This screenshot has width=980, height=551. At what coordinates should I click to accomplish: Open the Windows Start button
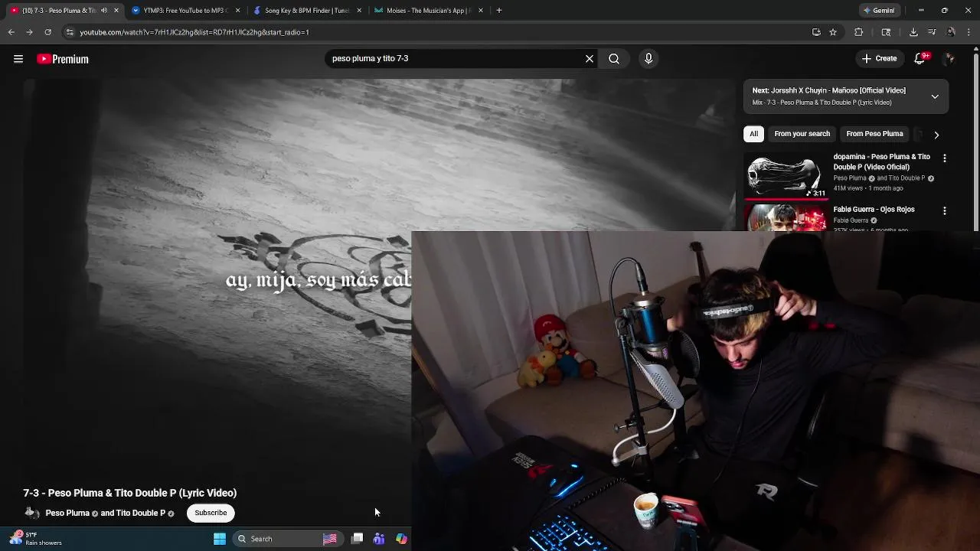[220, 539]
